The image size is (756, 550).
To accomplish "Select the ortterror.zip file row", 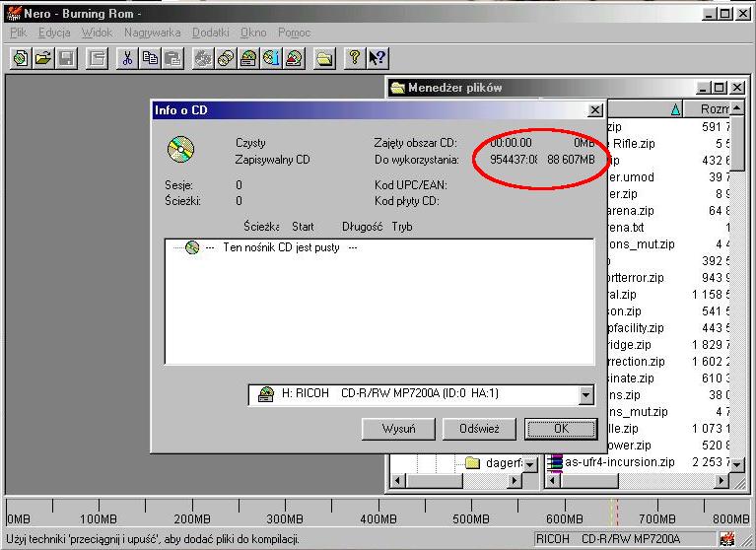I will (636, 278).
